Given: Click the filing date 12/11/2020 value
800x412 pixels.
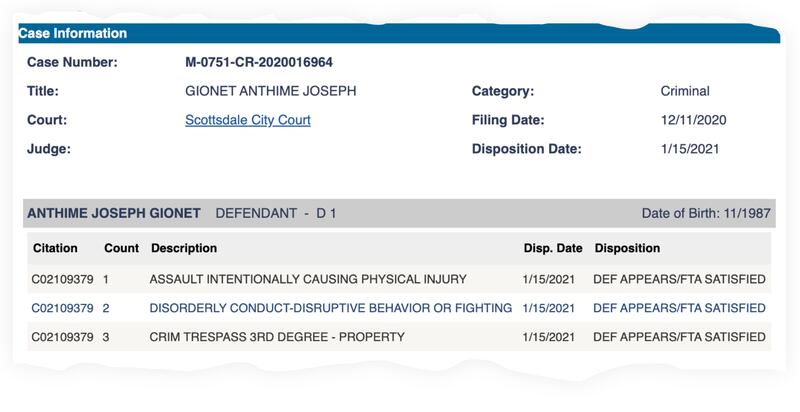Looking at the screenshot, I should [694, 120].
